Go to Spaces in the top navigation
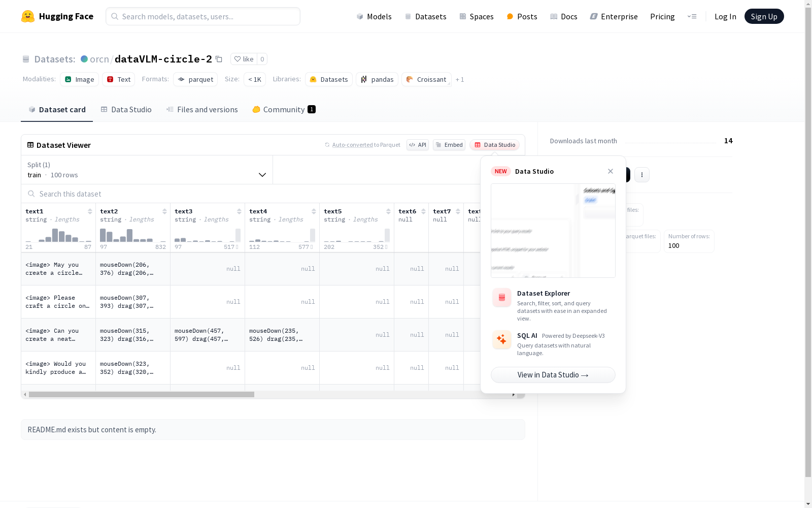Image resolution: width=812 pixels, height=508 pixels. [x=477, y=16]
